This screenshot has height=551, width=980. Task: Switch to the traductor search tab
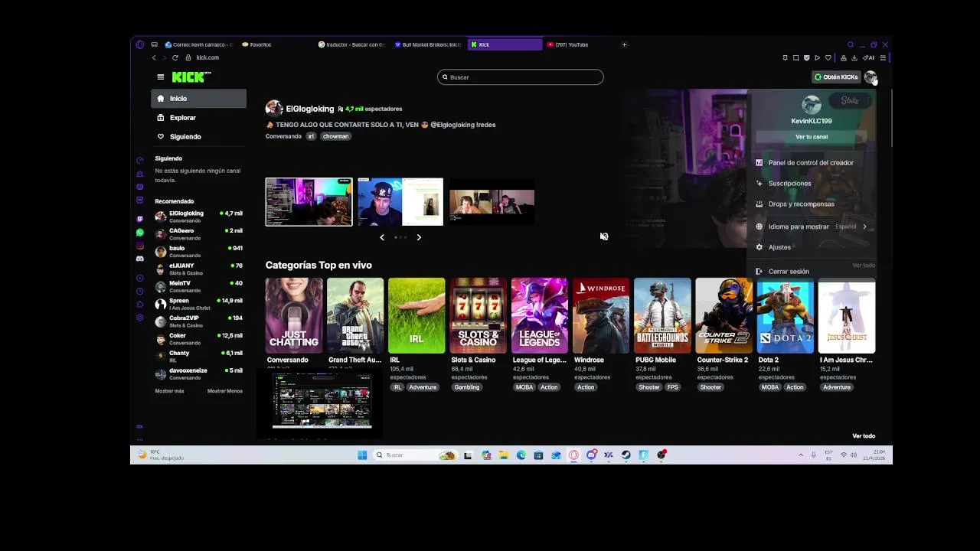coord(351,44)
